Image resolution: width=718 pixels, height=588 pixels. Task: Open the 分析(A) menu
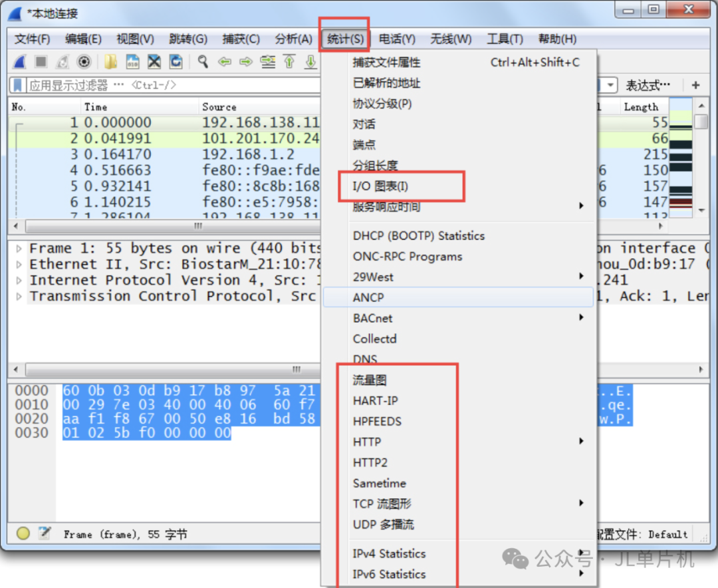coord(293,39)
